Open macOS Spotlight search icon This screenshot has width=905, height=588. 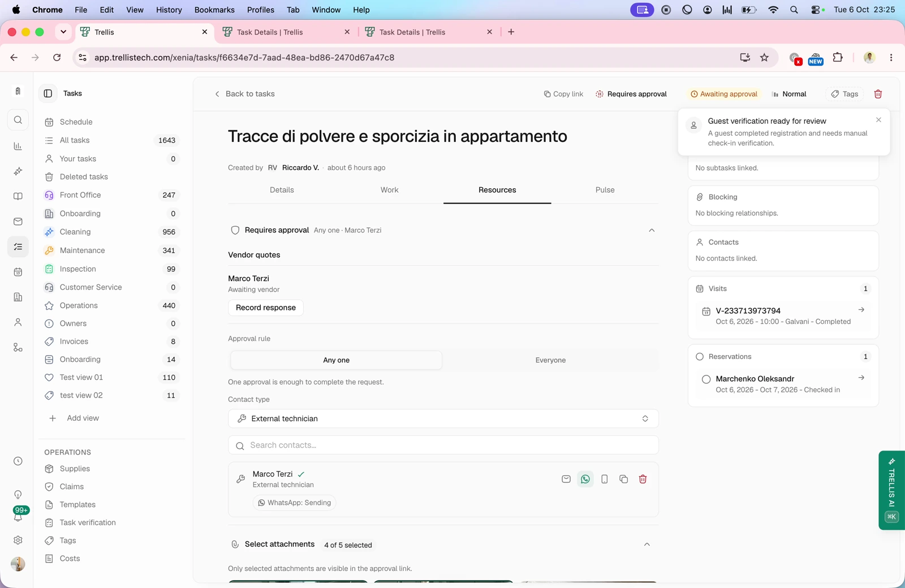pos(794,10)
